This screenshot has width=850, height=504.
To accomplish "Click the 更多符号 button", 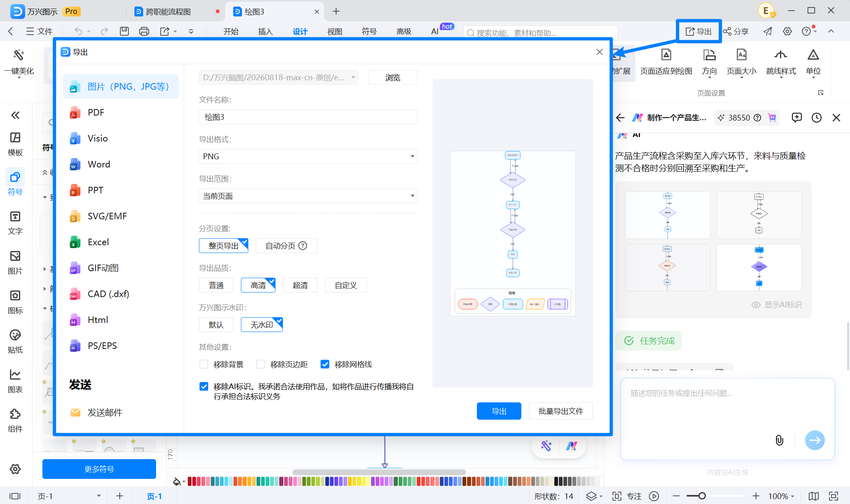I will tap(99, 469).
